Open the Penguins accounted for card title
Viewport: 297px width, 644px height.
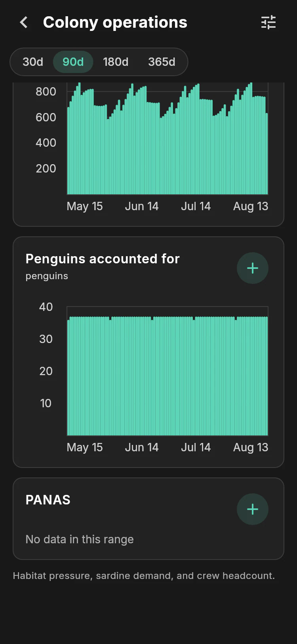pyautogui.click(x=103, y=259)
